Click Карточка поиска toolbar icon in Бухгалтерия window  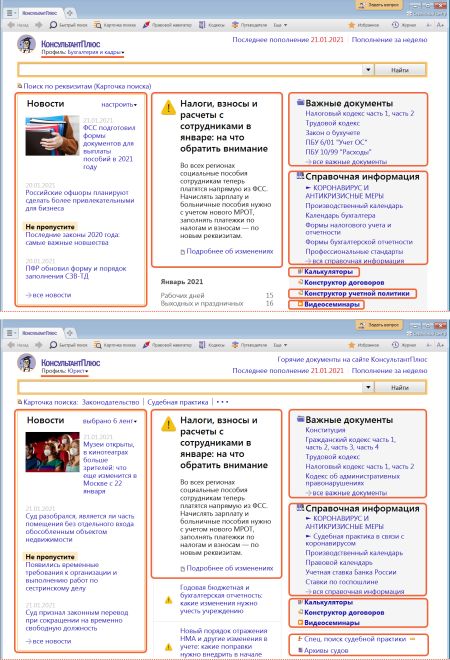point(98,25)
